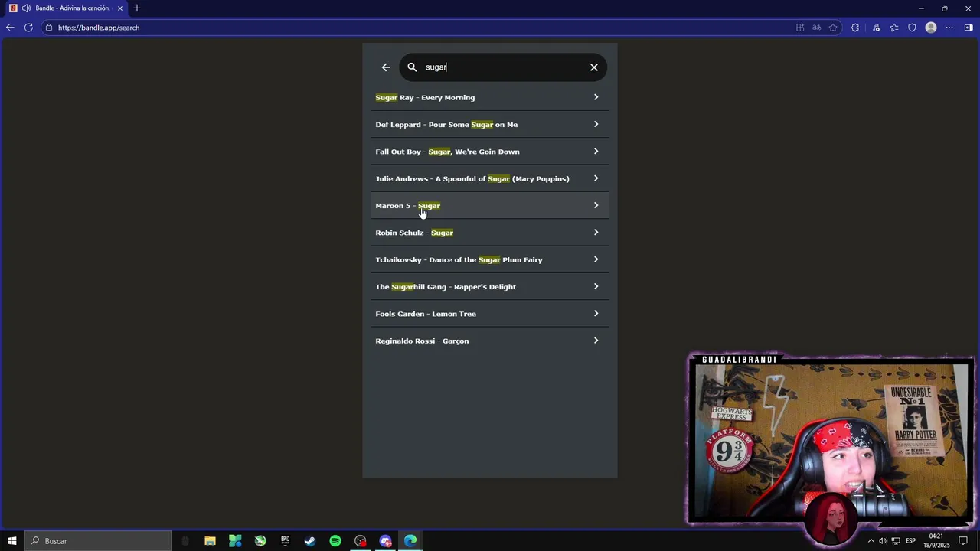Open chevron for Julie Andrews Mary Poppins row
This screenshot has height=551, width=980.
click(596, 178)
